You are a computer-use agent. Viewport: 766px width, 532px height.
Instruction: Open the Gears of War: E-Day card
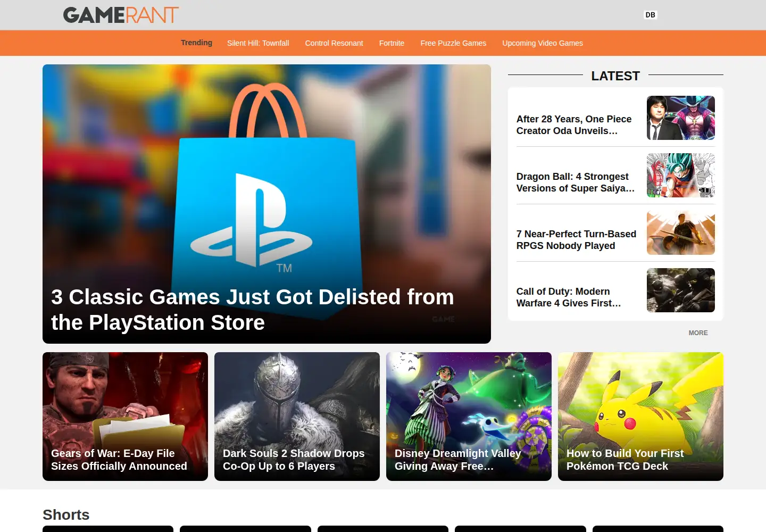point(125,417)
